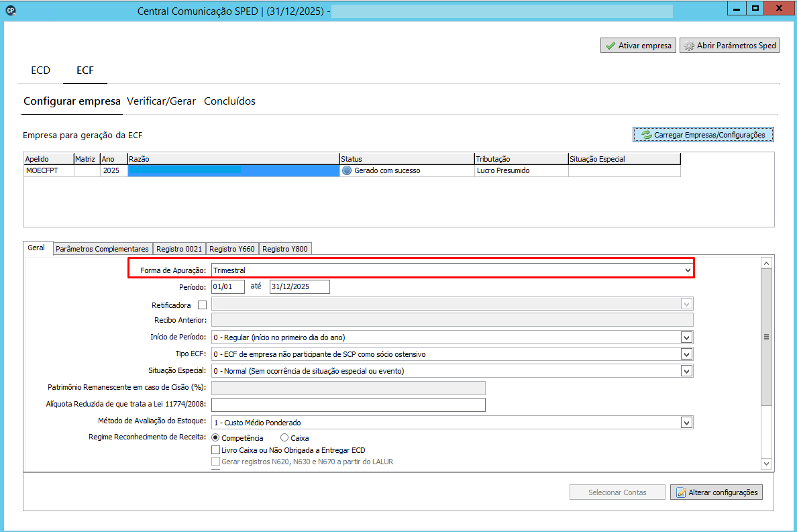Switch to the ECD tab
Image resolution: width=797 pixels, height=532 pixels.
point(41,70)
